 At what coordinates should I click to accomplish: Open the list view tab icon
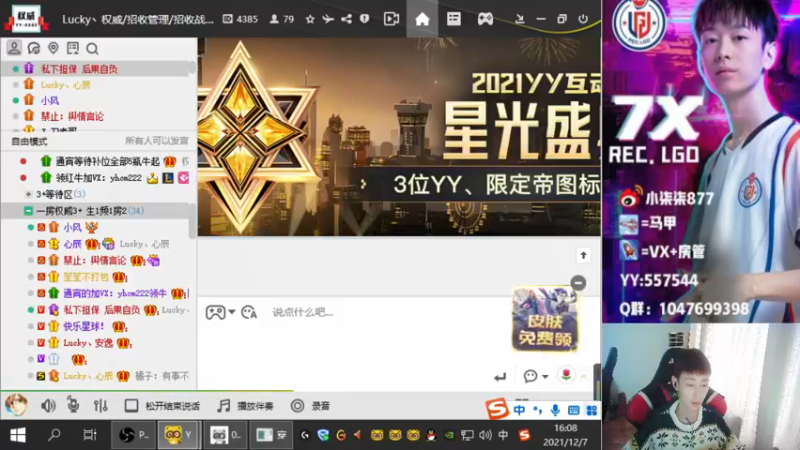[454, 19]
